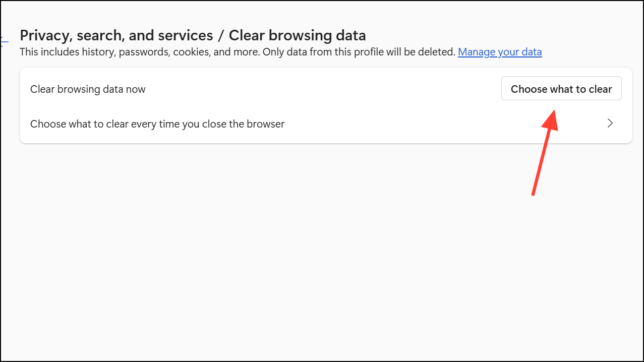Viewport: 644px width, 362px height.
Task: Click the Clear browsing data heading
Action: point(297,36)
